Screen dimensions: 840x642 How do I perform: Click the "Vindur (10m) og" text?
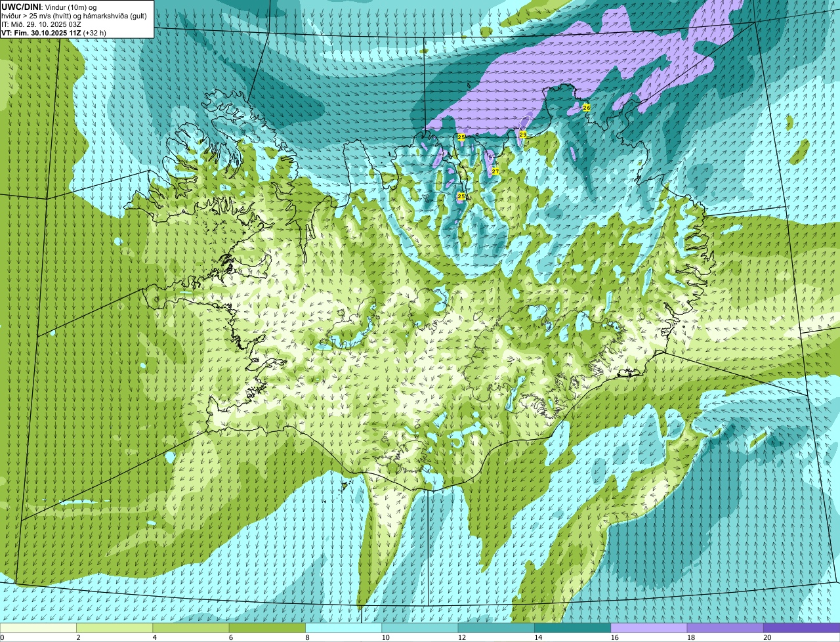click(x=70, y=7)
